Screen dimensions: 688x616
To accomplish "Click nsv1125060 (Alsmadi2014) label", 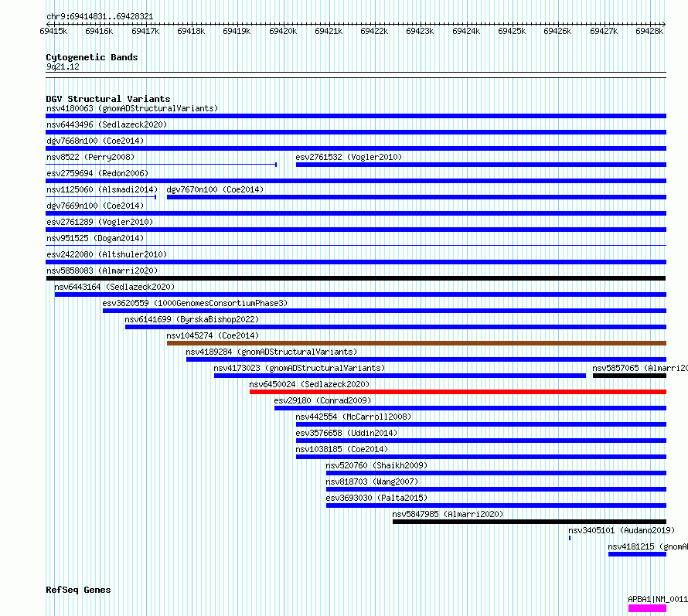I will point(102,189).
